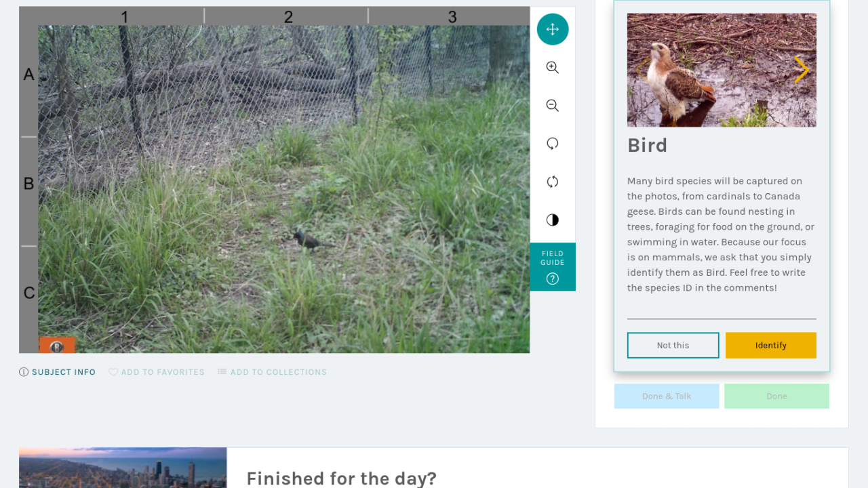Add subject to collections
This screenshot has height=488, width=868.
272,372
